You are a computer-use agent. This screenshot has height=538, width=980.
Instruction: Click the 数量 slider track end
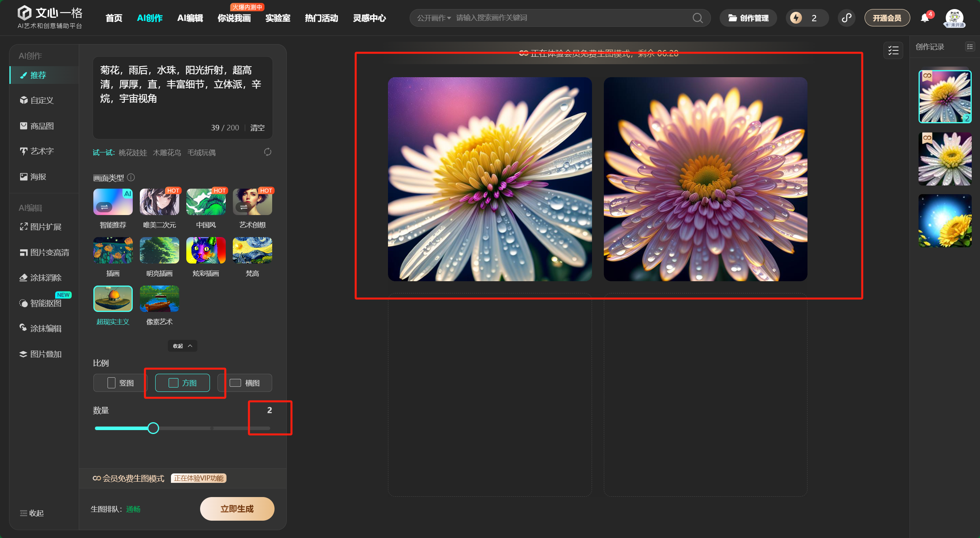[x=269, y=428]
